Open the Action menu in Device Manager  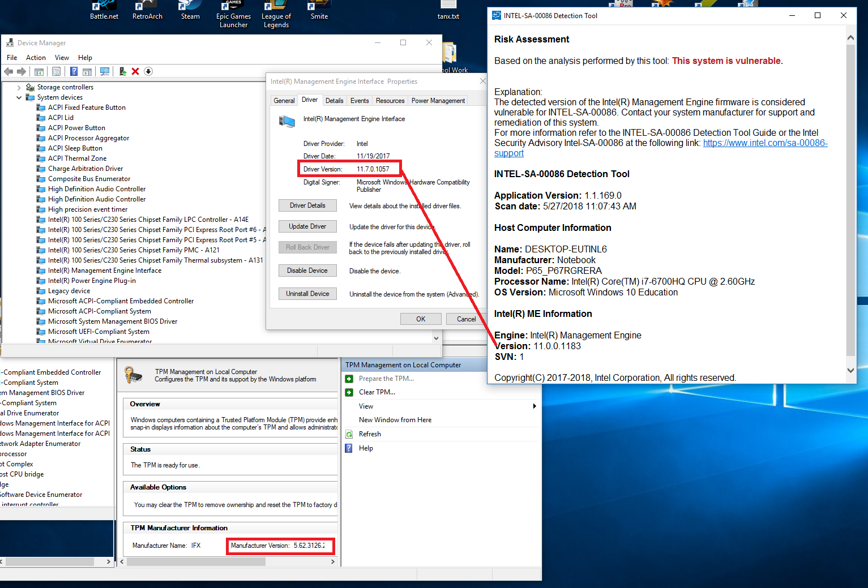tap(36, 58)
